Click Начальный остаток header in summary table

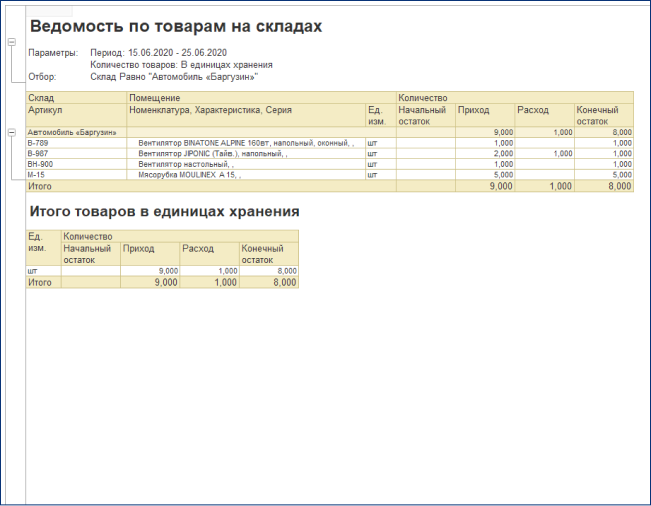[x=91, y=254]
